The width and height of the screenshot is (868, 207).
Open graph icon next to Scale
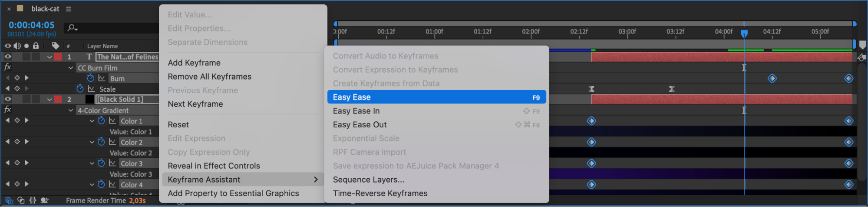click(91, 89)
